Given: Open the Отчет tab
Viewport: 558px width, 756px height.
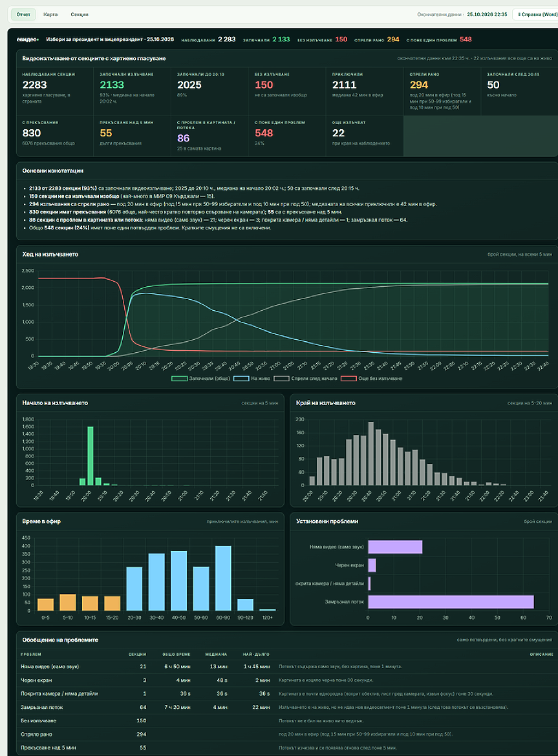Looking at the screenshot, I should [x=23, y=14].
